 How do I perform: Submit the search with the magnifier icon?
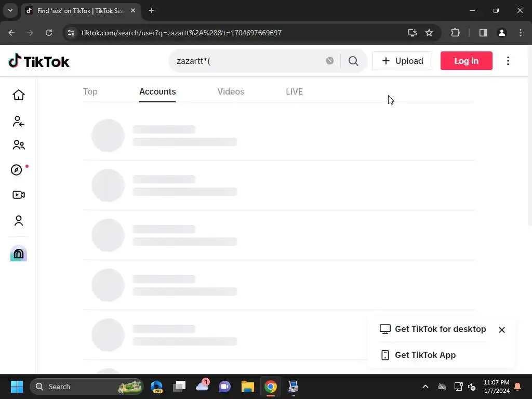pyautogui.click(x=353, y=61)
